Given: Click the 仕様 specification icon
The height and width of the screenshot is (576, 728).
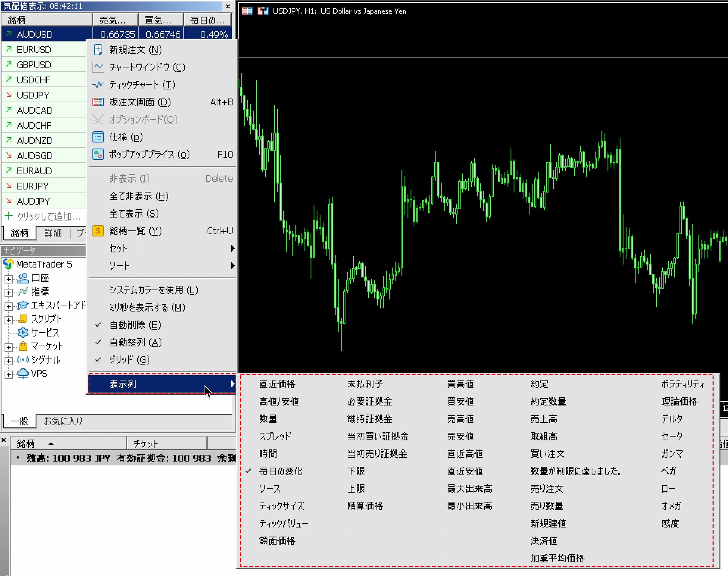Looking at the screenshot, I should pyautogui.click(x=98, y=137).
